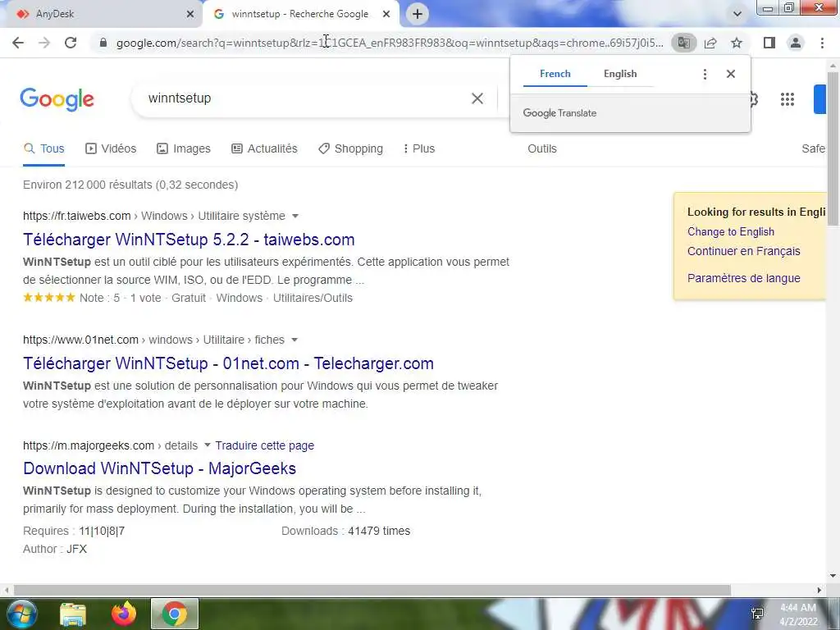Open the Chrome three-dot menu
Viewport: 840px width, 630px height.
click(x=822, y=43)
